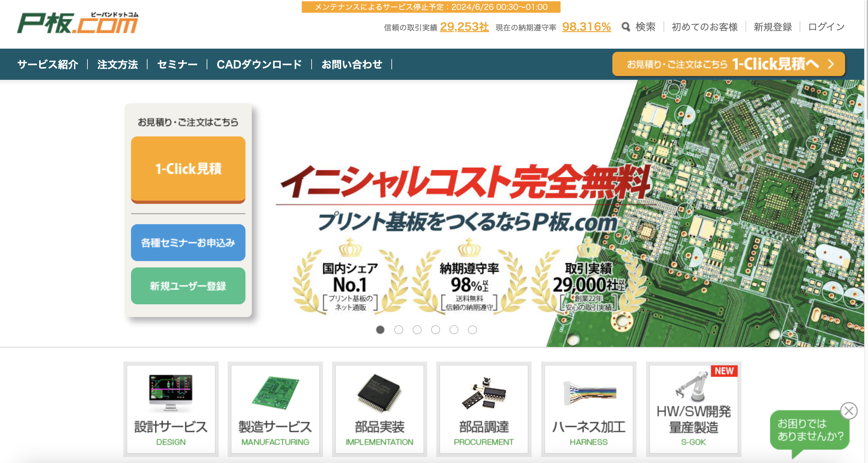The height and width of the screenshot is (463, 868).
Task: Click 各種セミナーお申込み button
Action: (188, 243)
